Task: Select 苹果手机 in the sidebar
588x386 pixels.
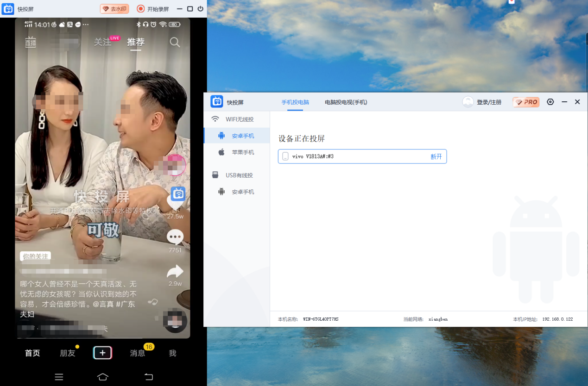Action: click(x=237, y=152)
